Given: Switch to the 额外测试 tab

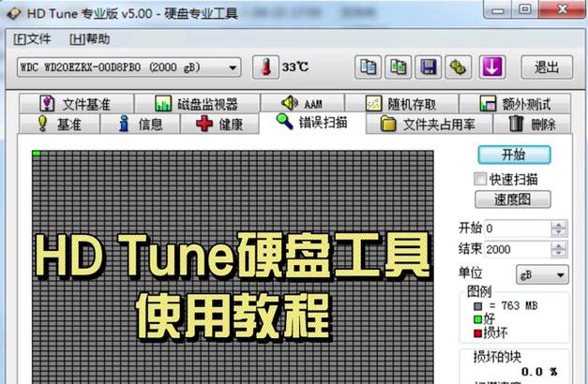Looking at the screenshot, I should pos(515,104).
